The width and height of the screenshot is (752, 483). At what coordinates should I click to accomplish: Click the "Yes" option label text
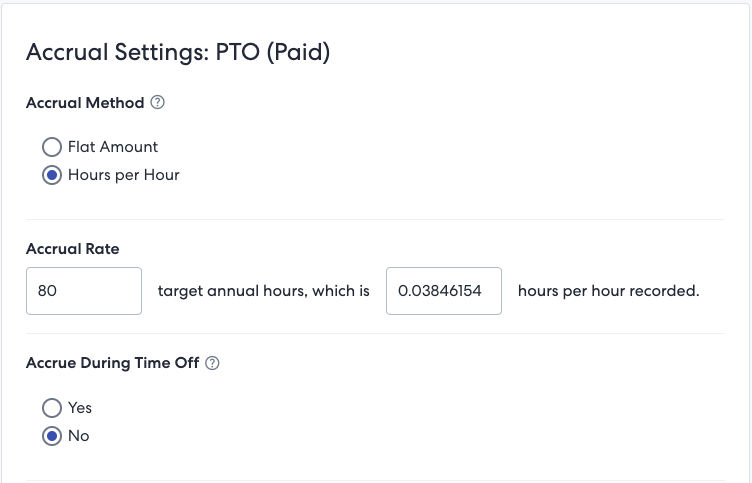pos(80,408)
